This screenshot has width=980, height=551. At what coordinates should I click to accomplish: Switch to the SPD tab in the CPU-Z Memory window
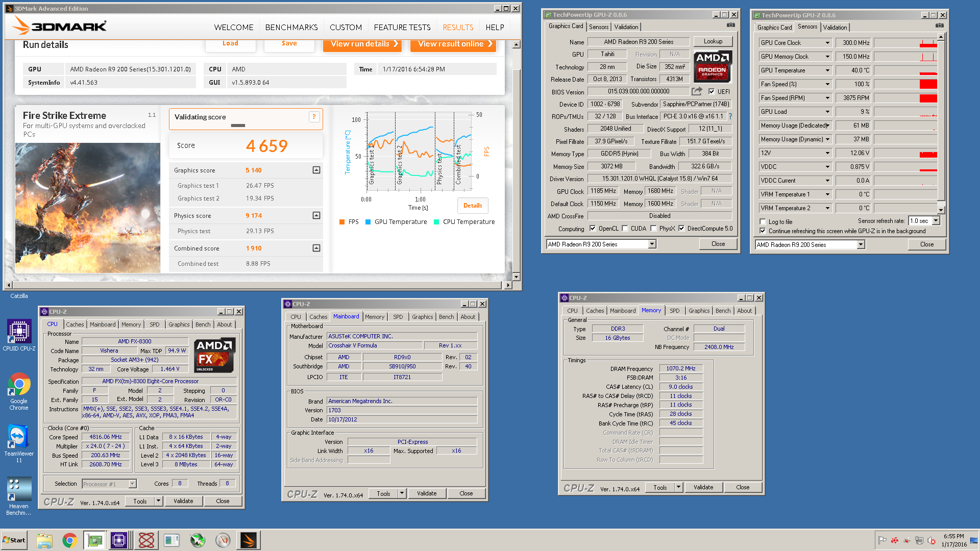[x=675, y=311]
